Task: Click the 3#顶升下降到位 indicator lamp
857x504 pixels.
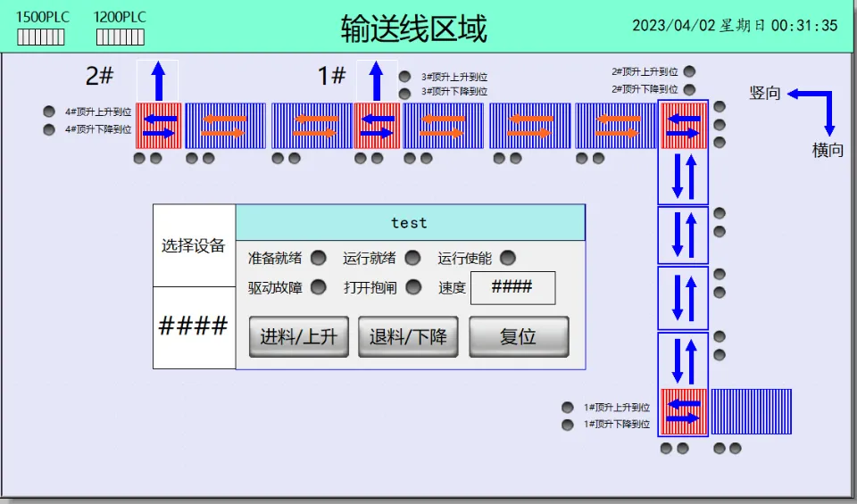Action: coord(404,94)
